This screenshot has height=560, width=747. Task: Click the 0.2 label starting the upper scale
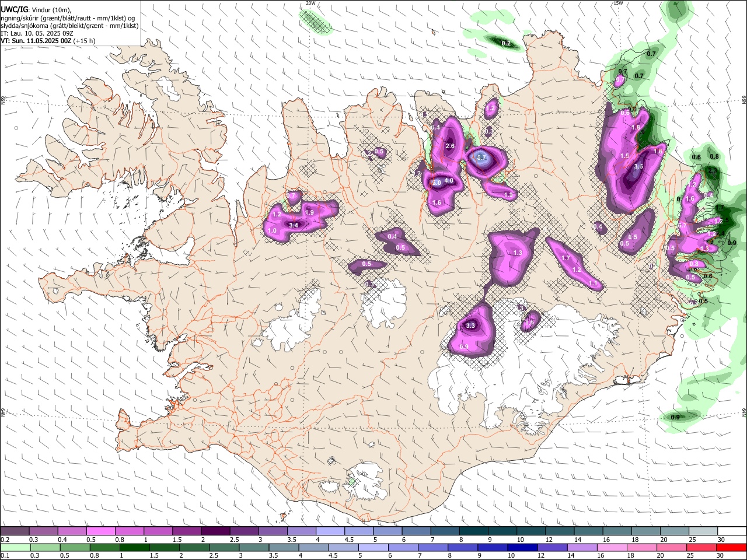4,540
